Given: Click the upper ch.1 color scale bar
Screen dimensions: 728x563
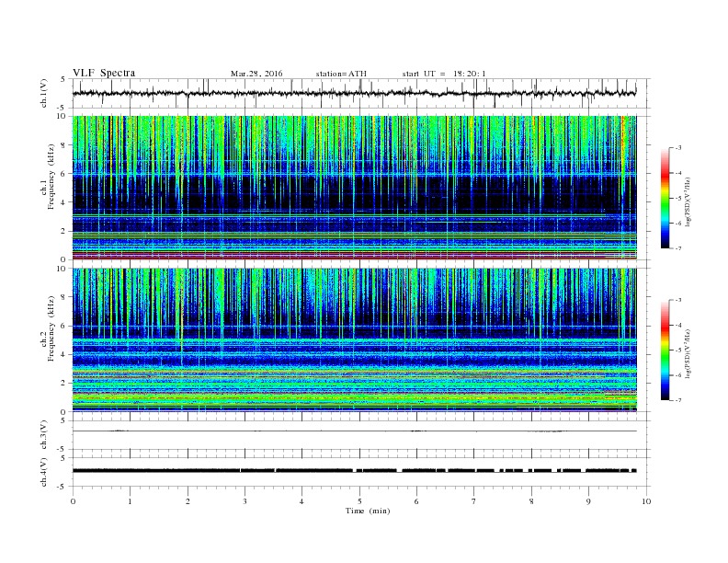Looking at the screenshot, I should 665,199.
